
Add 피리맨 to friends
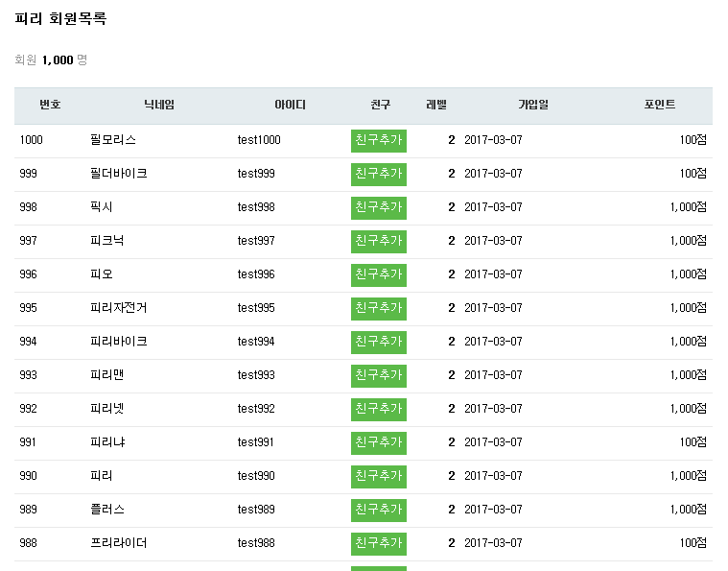(x=378, y=375)
